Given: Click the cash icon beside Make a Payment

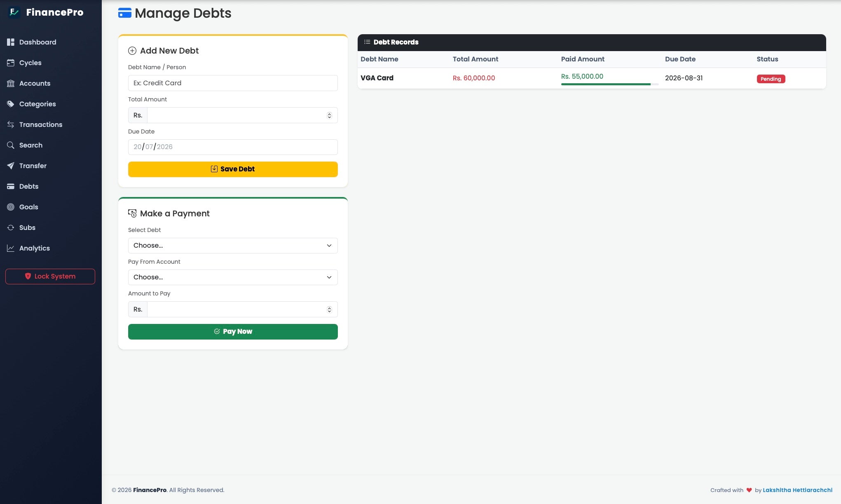Looking at the screenshot, I should pos(132,213).
